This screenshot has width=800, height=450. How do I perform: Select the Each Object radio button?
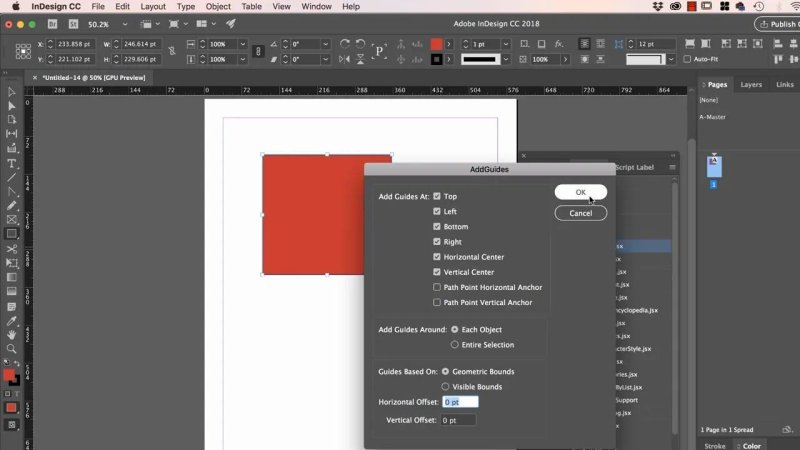[x=455, y=330]
